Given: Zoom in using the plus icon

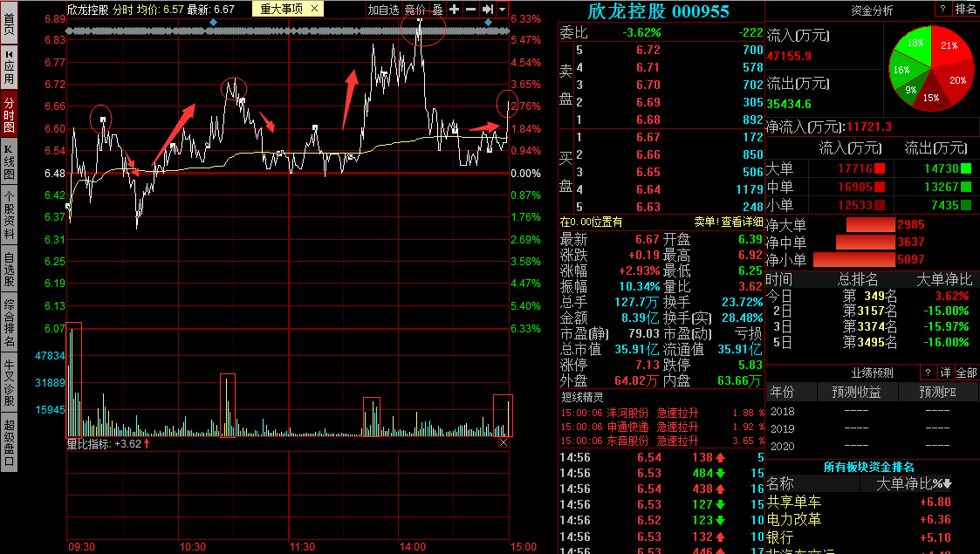Looking at the screenshot, I should 453,10.
